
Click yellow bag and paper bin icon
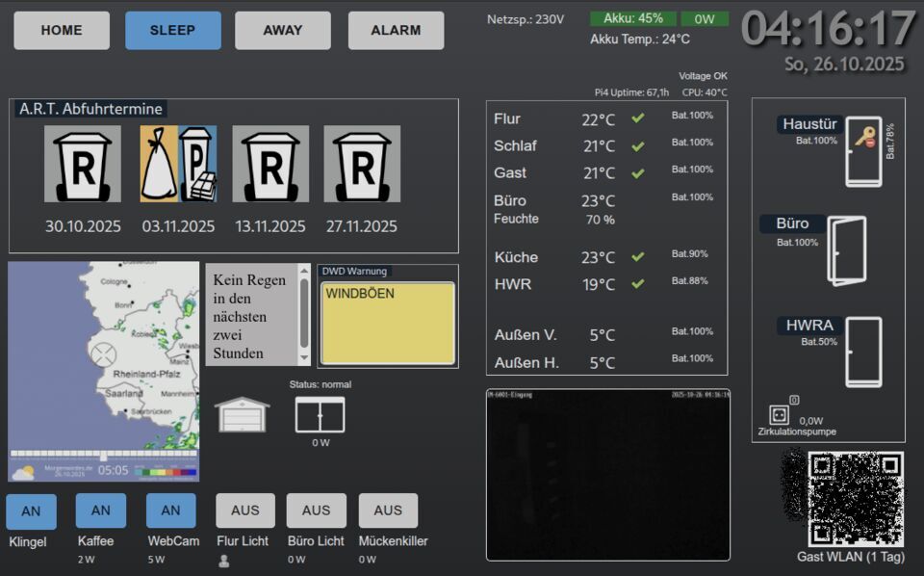click(178, 165)
